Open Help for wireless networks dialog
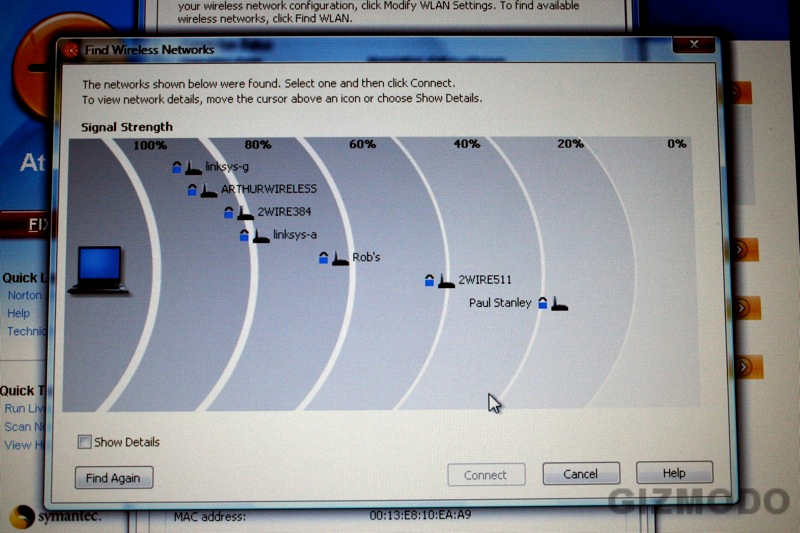 [x=674, y=473]
